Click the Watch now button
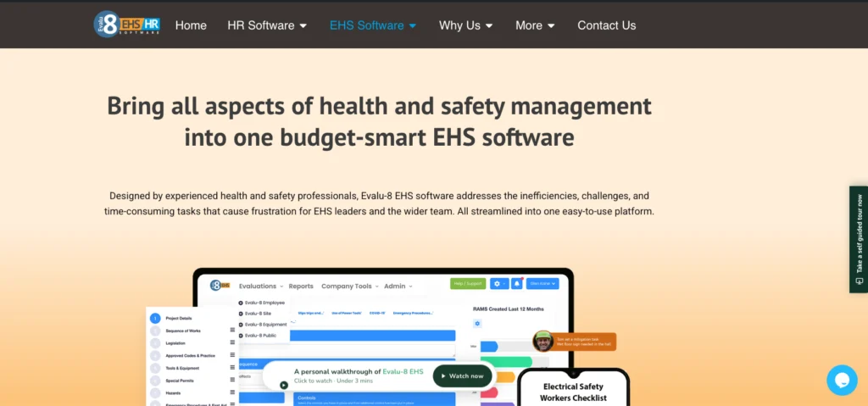Viewport: 868px width, 406px height. tap(462, 376)
